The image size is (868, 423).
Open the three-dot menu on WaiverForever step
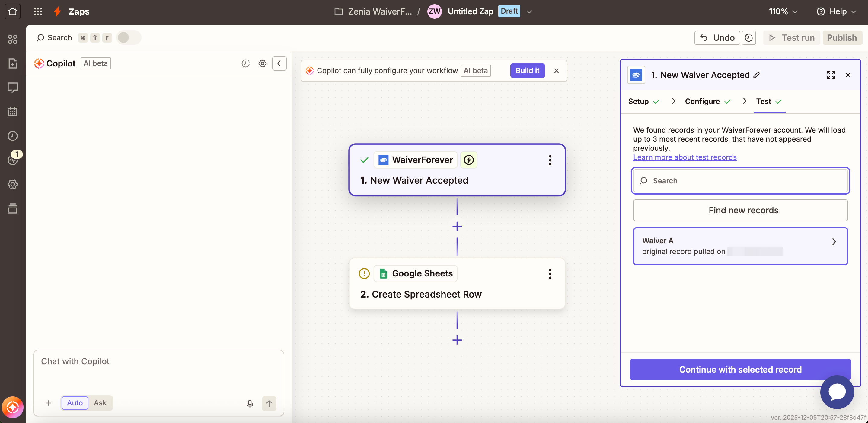[550, 160]
